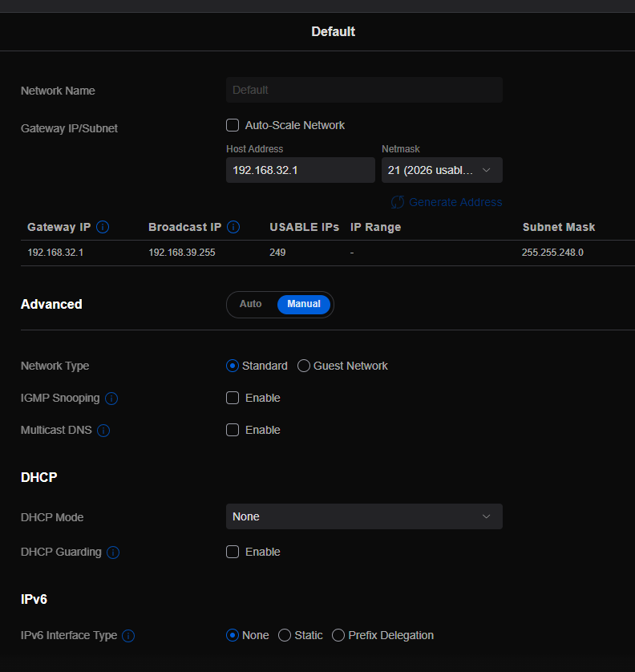Click the Host Address input field
The height and width of the screenshot is (672, 635).
[300, 170]
